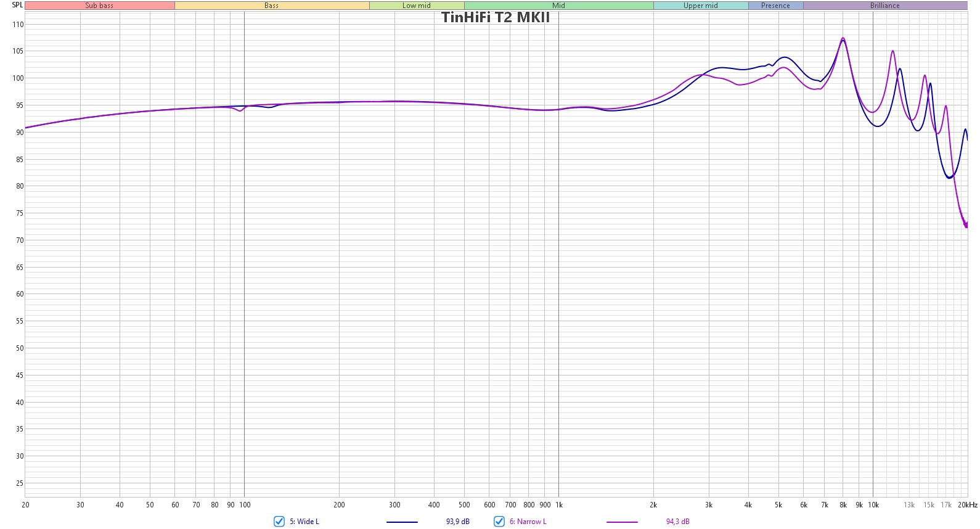Select the Sub bass frequency band label

click(x=99, y=6)
